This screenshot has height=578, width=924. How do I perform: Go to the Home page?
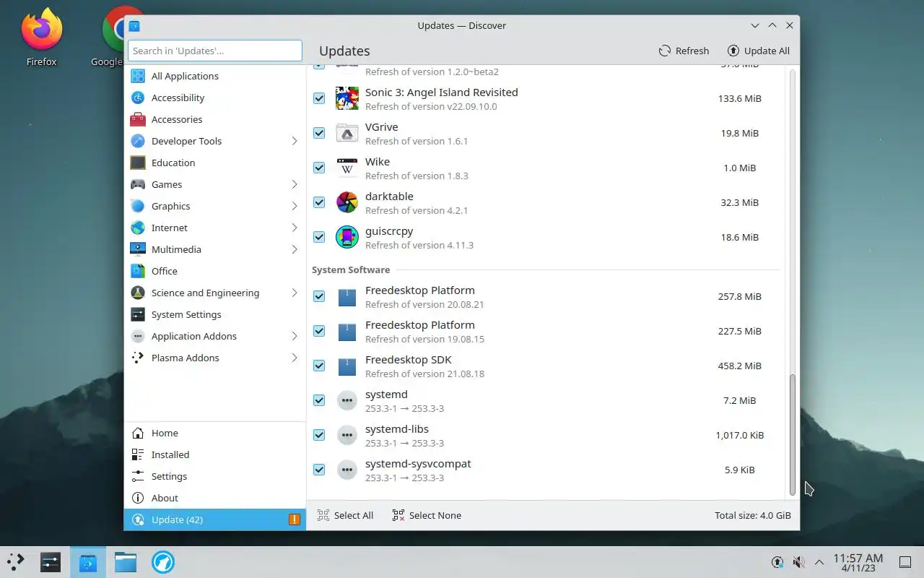215,433
